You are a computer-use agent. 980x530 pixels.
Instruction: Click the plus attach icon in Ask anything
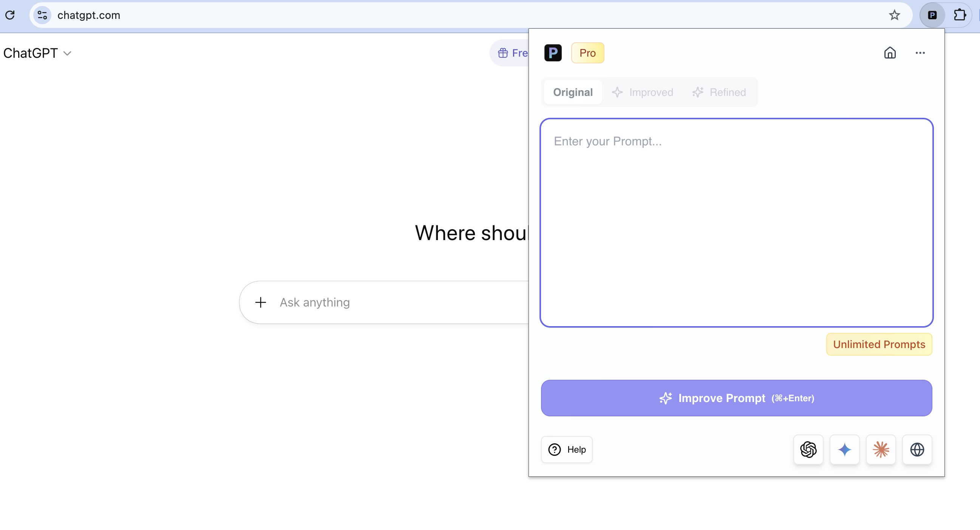point(261,302)
